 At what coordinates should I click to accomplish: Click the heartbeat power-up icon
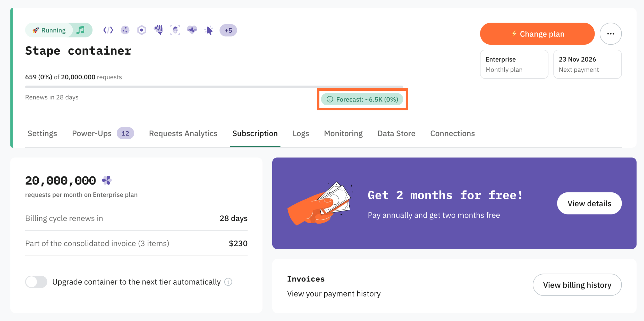pyautogui.click(x=192, y=30)
